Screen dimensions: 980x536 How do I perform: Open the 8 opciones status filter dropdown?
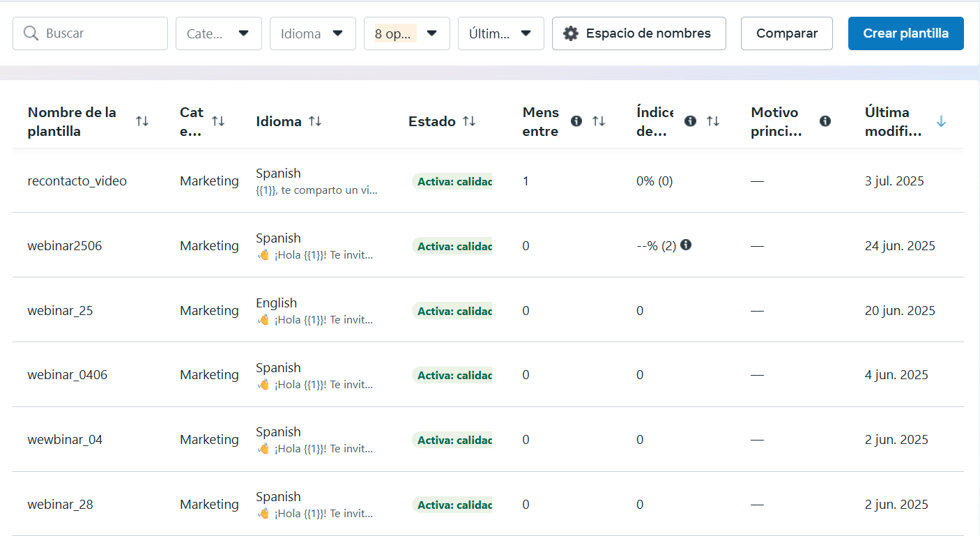coord(406,33)
